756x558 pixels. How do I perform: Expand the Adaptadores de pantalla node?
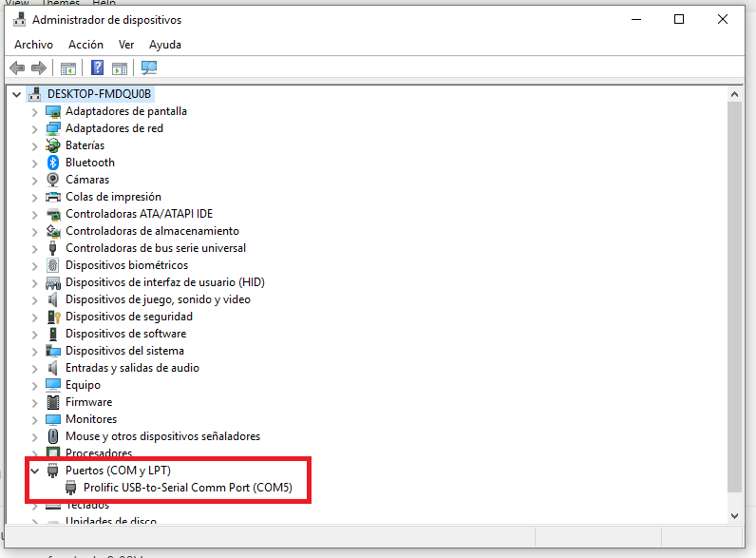35,111
